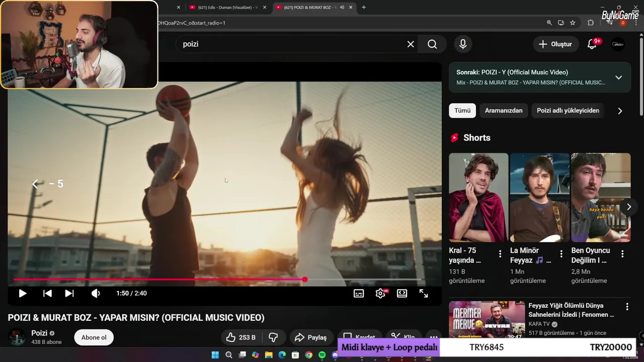Open the notifications bell

point(592,44)
